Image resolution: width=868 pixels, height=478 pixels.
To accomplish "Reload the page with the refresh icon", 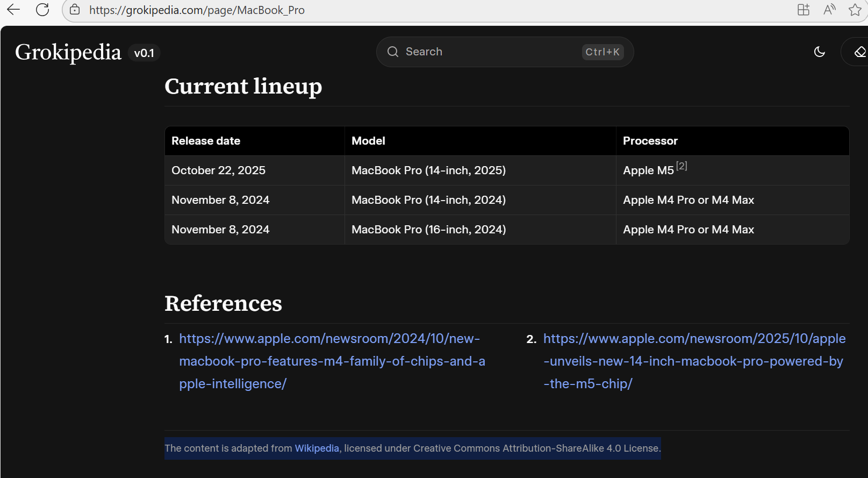I will click(42, 10).
